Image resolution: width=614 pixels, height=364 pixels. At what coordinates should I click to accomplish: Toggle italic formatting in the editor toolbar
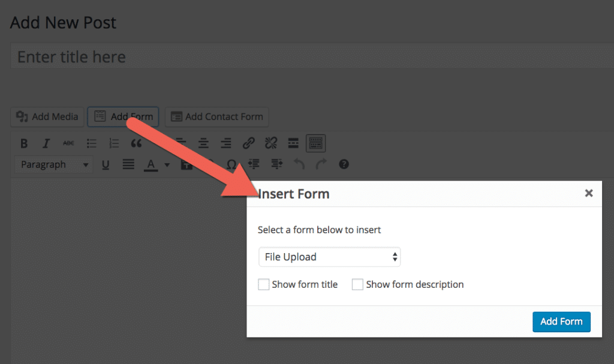tap(46, 143)
